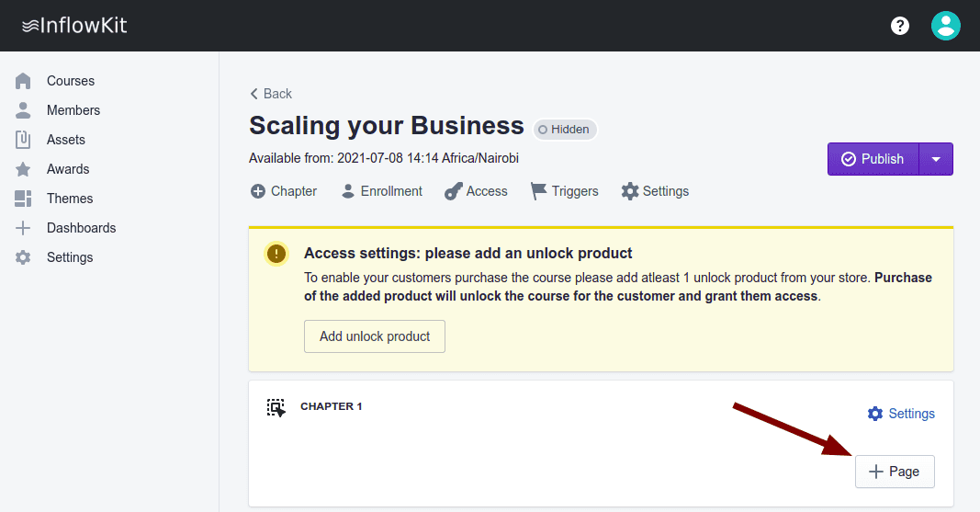Open the Enrollment tab
Image resolution: width=980 pixels, height=512 pixels.
(381, 191)
